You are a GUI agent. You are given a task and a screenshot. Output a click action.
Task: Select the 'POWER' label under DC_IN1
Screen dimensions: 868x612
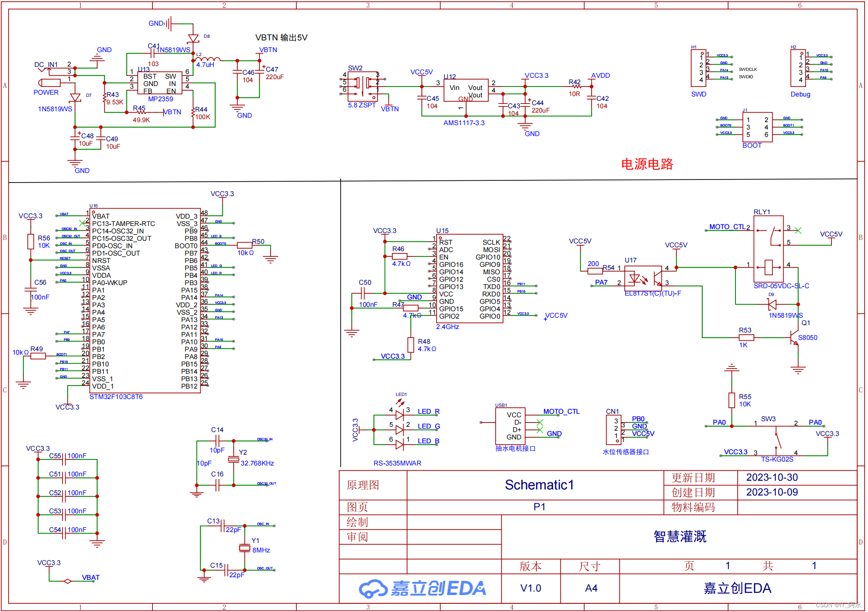[x=46, y=93]
